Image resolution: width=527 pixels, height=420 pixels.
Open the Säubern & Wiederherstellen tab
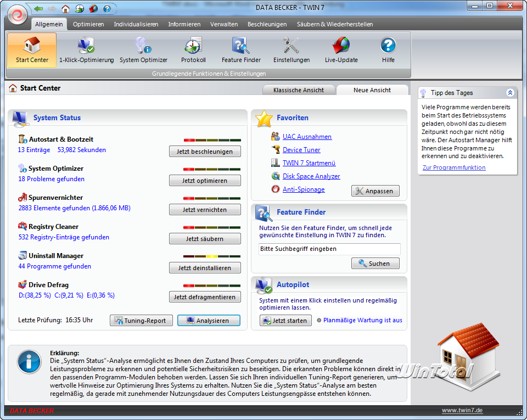pos(335,24)
